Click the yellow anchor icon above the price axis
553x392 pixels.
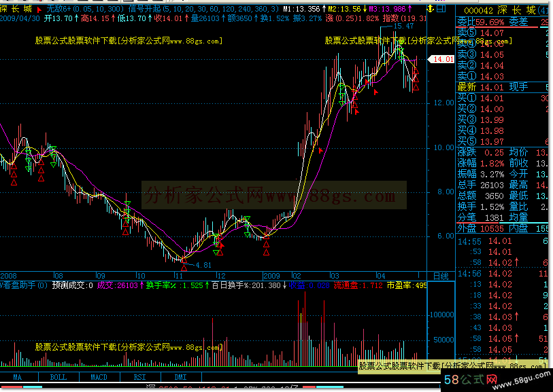coord(431,8)
